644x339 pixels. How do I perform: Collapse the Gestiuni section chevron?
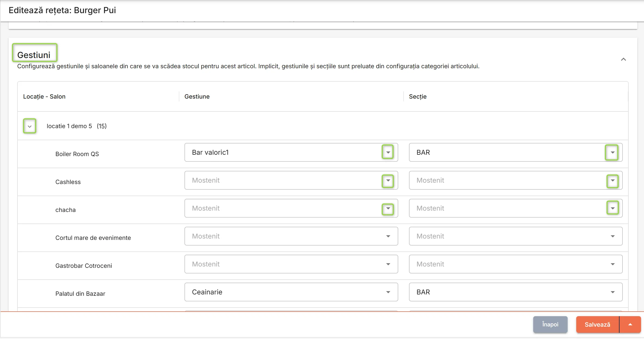point(623,59)
